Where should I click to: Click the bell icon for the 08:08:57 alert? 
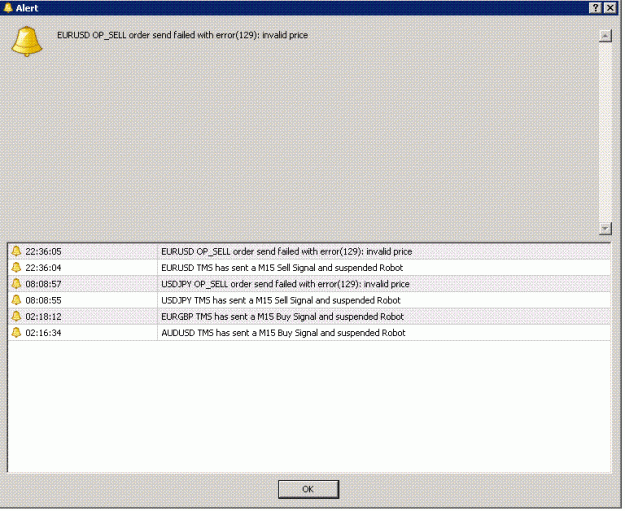tap(16, 285)
